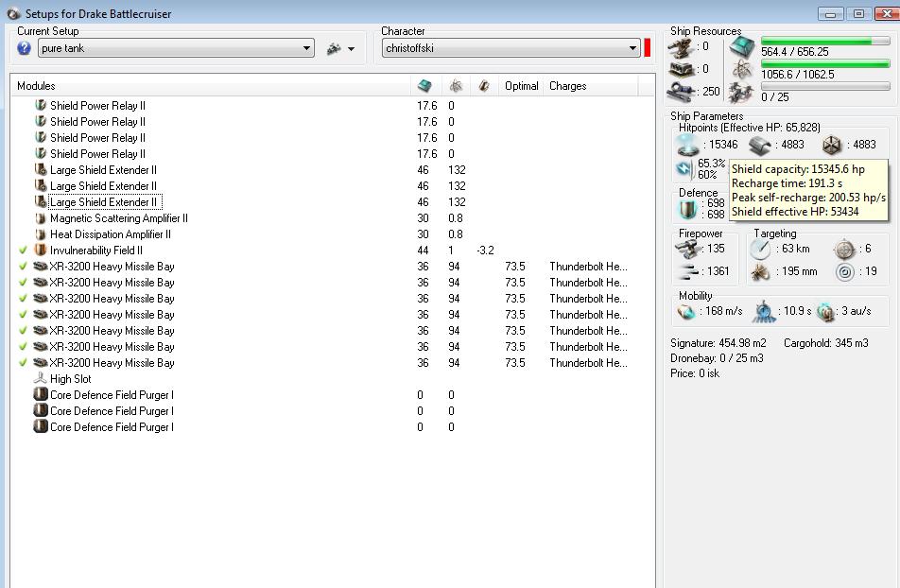The height and width of the screenshot is (588, 900).
Task: Click the structure hitpoints cube icon
Action: coord(832,146)
